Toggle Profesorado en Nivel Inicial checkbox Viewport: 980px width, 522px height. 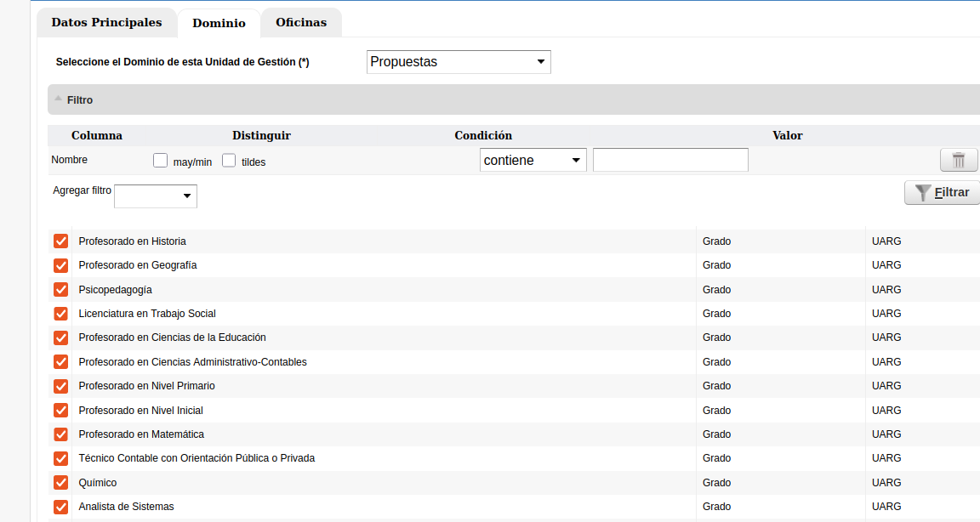(60, 411)
